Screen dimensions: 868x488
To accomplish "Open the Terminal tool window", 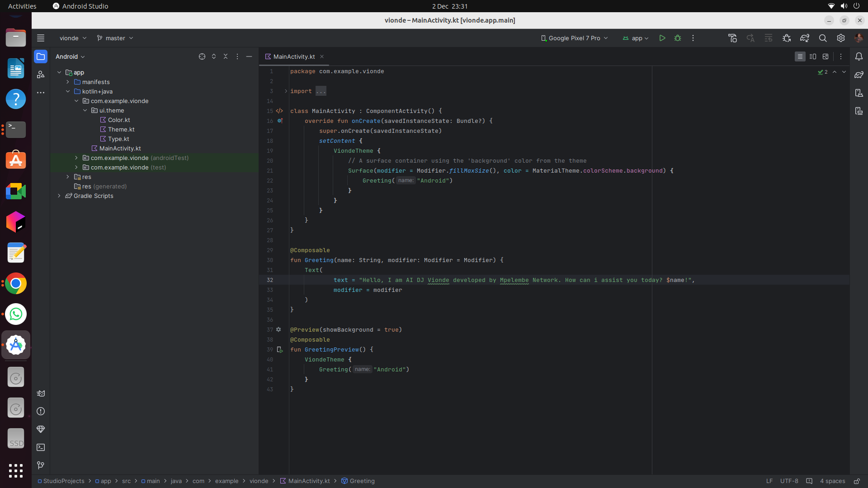I will coord(41,447).
